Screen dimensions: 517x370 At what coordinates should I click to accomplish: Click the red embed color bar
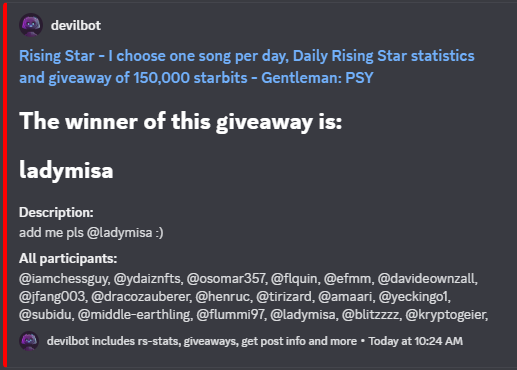tap(5, 185)
